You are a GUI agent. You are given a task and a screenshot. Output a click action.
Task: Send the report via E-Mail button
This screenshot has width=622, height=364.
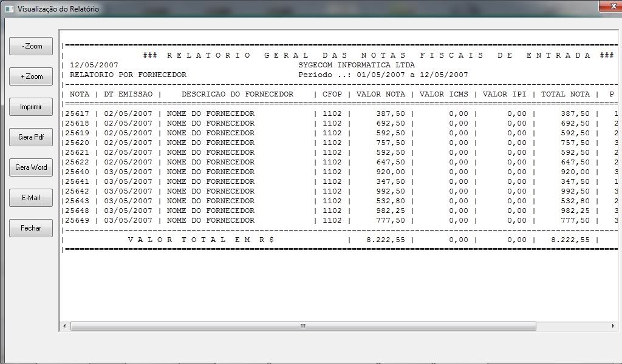31,198
